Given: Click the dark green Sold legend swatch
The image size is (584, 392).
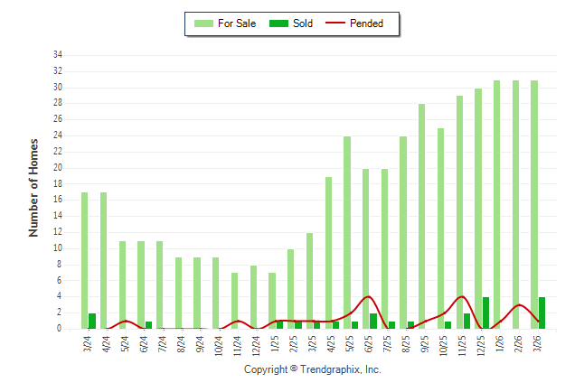Looking at the screenshot, I should 278,23.
